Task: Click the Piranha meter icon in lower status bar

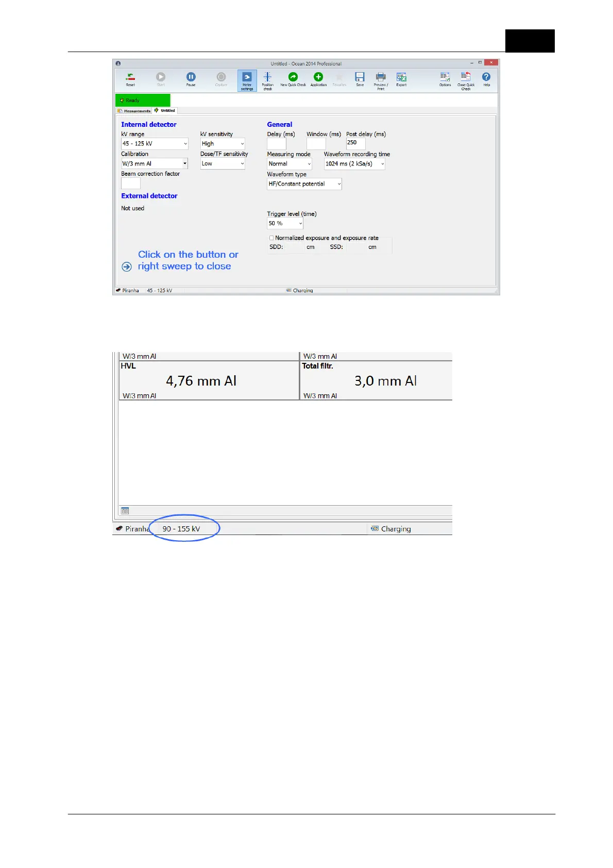Action: click(119, 528)
